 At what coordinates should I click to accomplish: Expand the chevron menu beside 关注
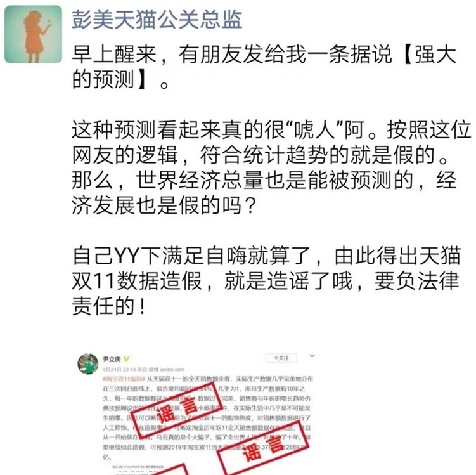[x=312, y=356]
